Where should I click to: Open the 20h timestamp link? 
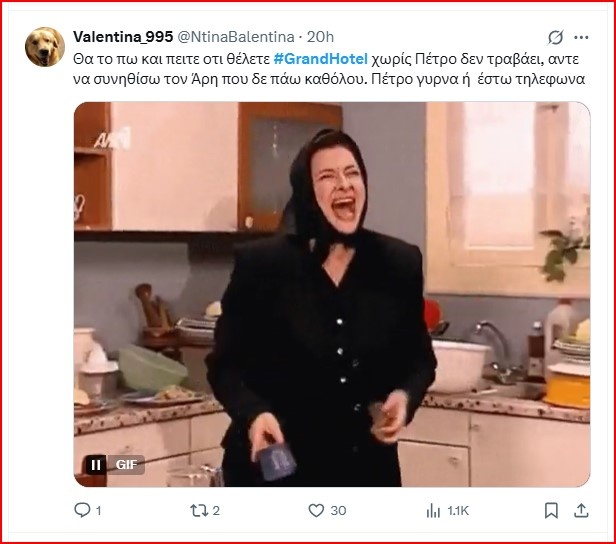click(x=320, y=37)
